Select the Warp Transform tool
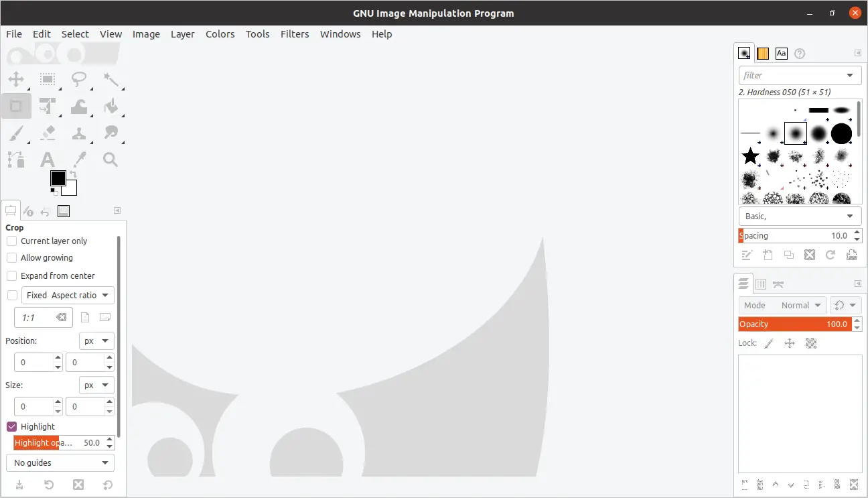 pos(79,106)
